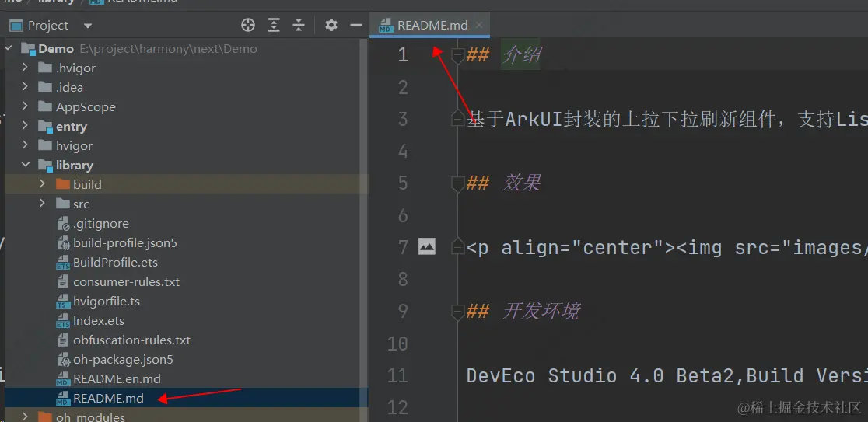Click the 基于ArkUI paragraph text on line 3
The width and height of the screenshot is (868, 422).
tap(667, 119)
